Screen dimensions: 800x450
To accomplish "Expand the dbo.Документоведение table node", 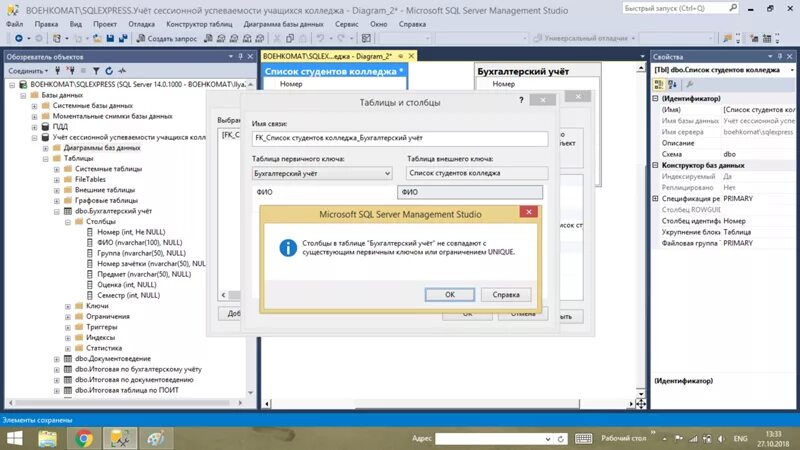I will (x=57, y=359).
